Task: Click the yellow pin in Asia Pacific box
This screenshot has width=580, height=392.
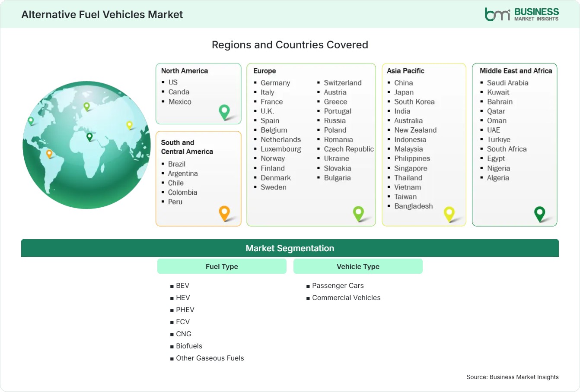Action: tap(449, 214)
